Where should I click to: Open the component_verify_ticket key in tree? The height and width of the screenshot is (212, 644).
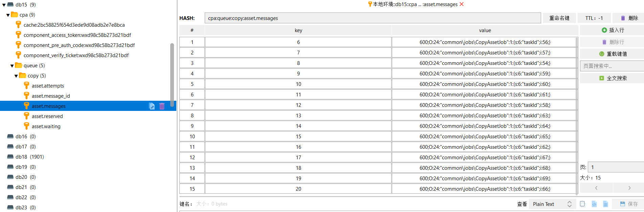pos(76,55)
